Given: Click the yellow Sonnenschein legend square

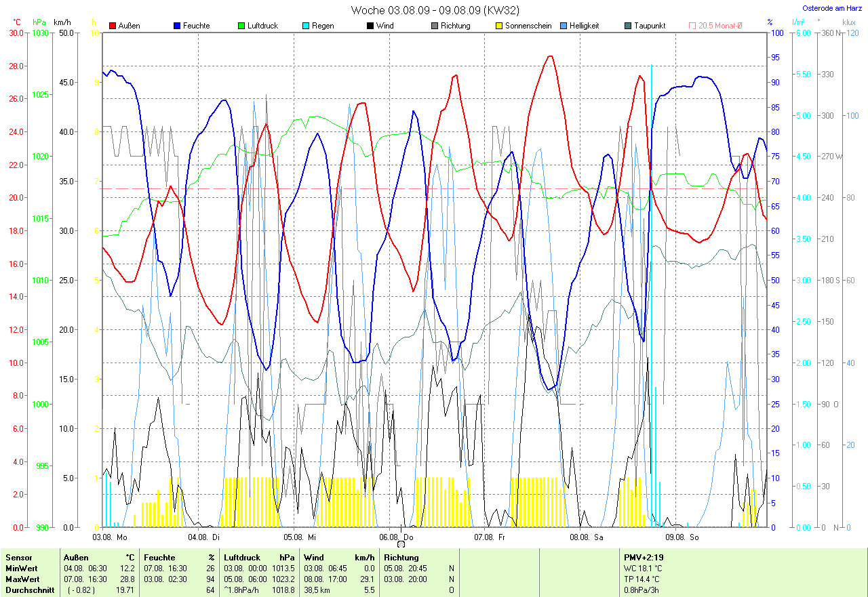Looking at the screenshot, I should point(499,26).
